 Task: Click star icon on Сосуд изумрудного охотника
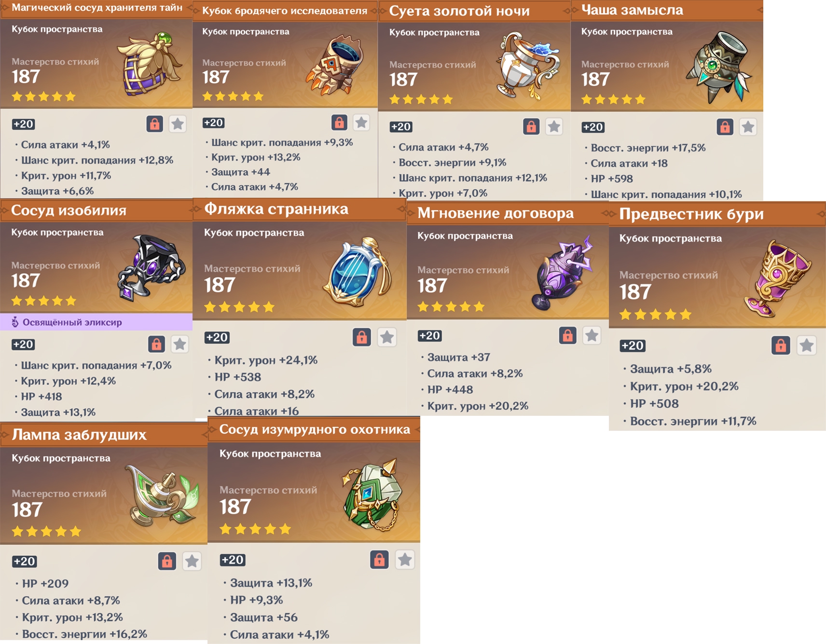coord(404,560)
